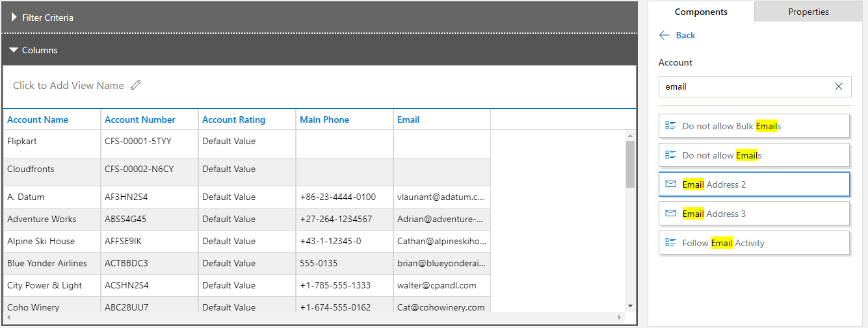Clear the email search with X icon
Viewport: 868px width, 328px height.
pos(839,86)
